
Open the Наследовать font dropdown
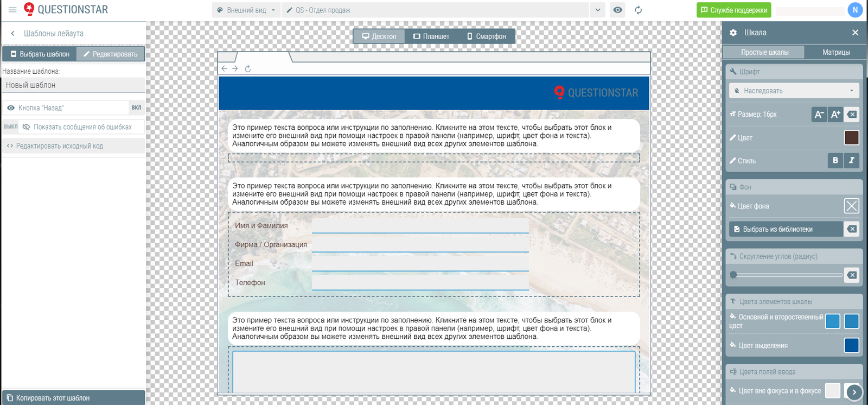(x=794, y=91)
